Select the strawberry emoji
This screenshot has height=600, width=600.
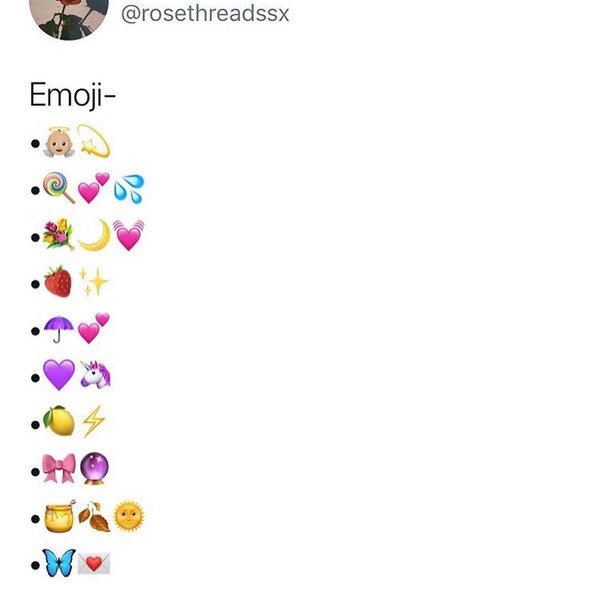click(x=58, y=281)
